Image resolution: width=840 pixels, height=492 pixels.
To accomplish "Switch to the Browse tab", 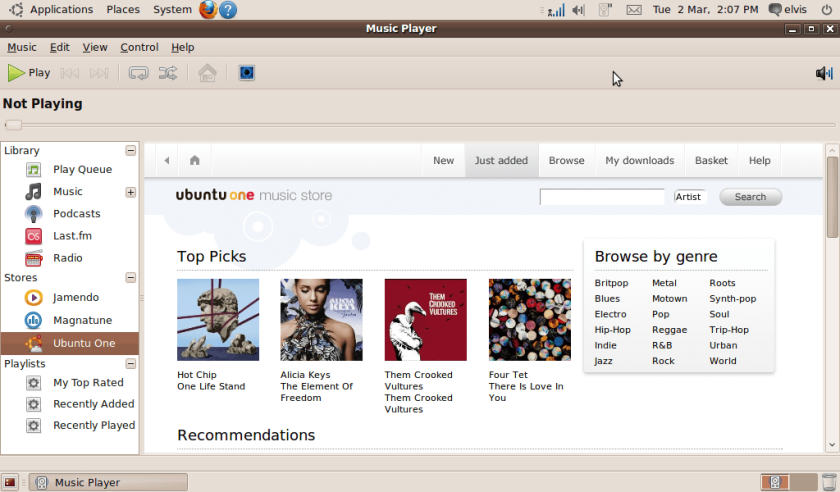I will point(566,160).
